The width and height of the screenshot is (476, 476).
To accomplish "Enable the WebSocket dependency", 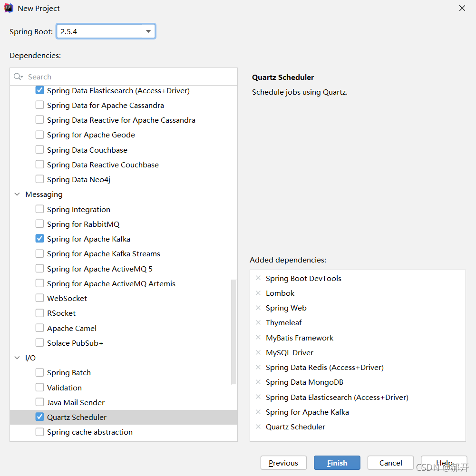I will 39,298.
